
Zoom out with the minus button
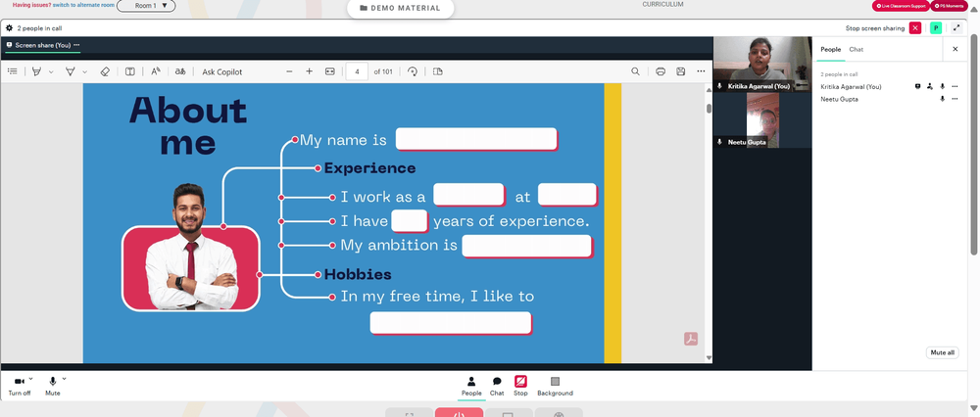[289, 71]
